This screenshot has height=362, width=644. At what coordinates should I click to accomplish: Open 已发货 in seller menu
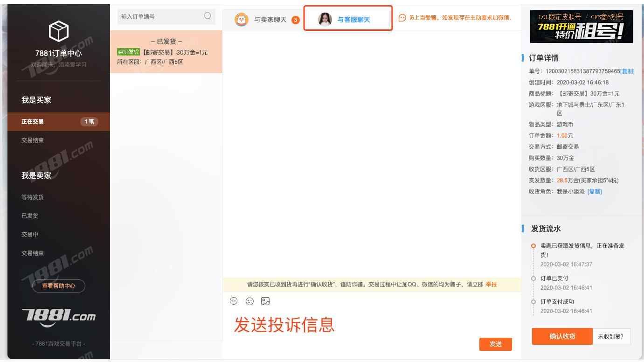point(30,216)
